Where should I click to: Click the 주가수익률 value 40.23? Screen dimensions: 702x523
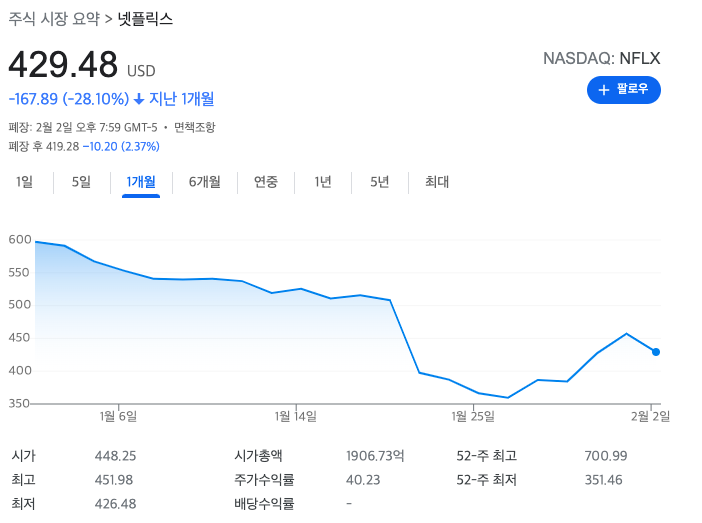(363, 480)
